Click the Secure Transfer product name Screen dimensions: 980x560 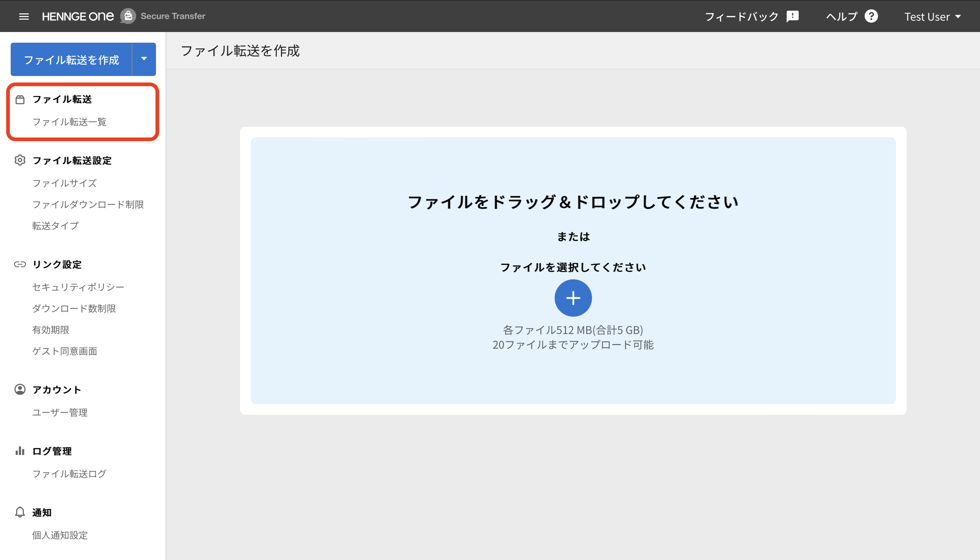[x=173, y=16]
